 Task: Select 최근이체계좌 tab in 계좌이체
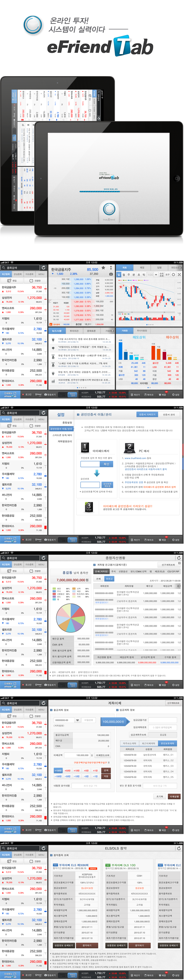pyautogui.click(x=149, y=743)
